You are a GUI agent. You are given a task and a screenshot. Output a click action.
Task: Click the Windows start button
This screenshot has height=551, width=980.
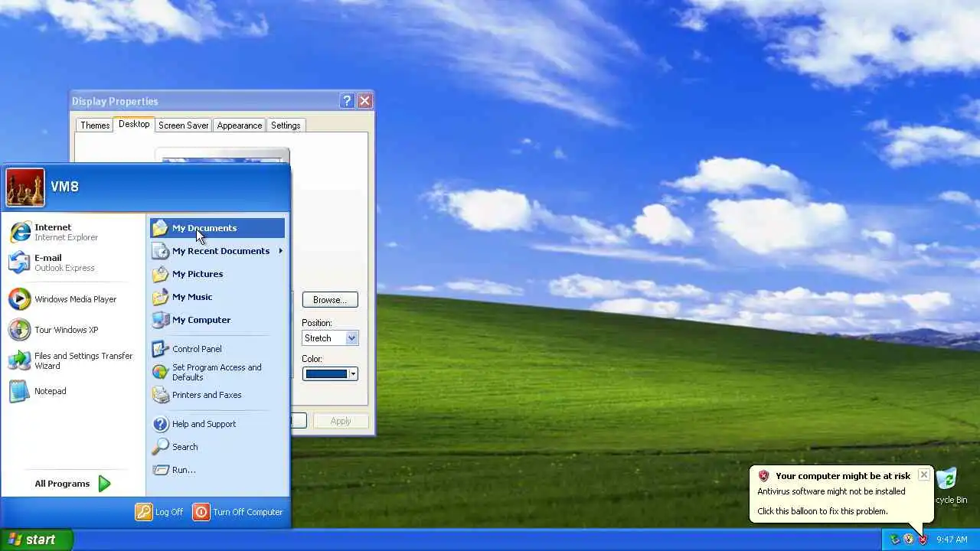36,540
